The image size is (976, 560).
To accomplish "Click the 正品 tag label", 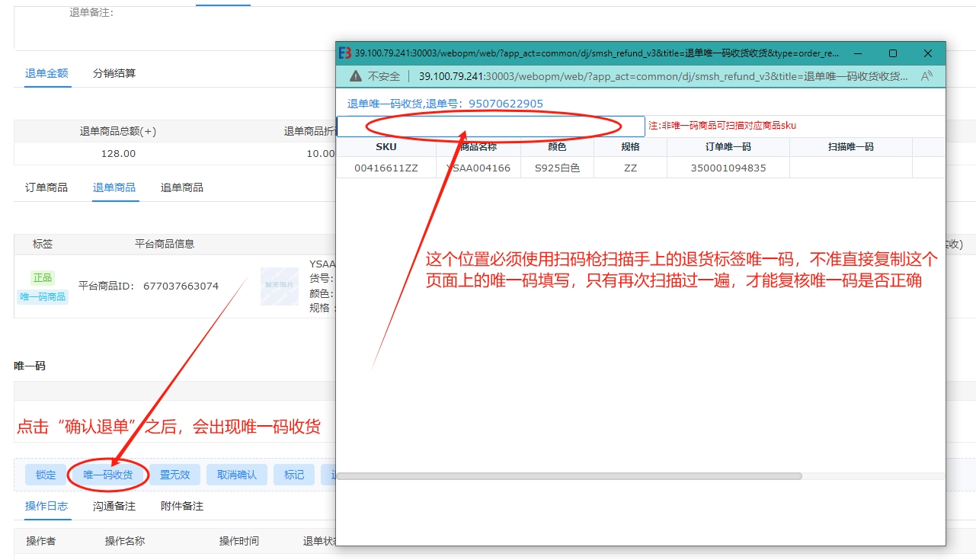I will click(x=43, y=278).
